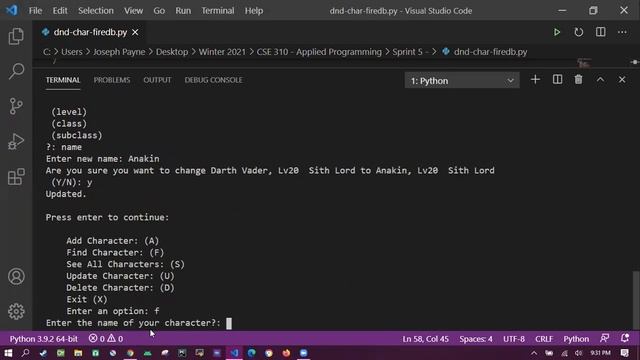Change line ending via CRLF
Image resolution: width=640 pixels, height=360 pixels.
[x=544, y=339]
